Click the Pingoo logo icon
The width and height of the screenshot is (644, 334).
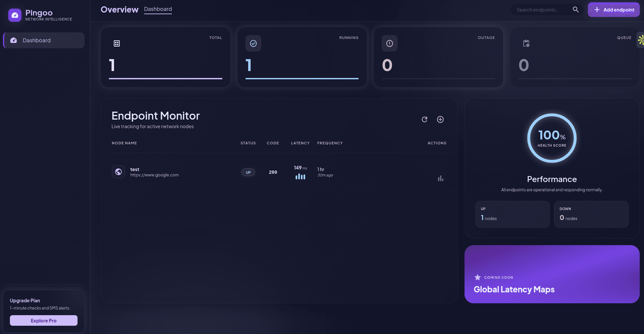15,15
